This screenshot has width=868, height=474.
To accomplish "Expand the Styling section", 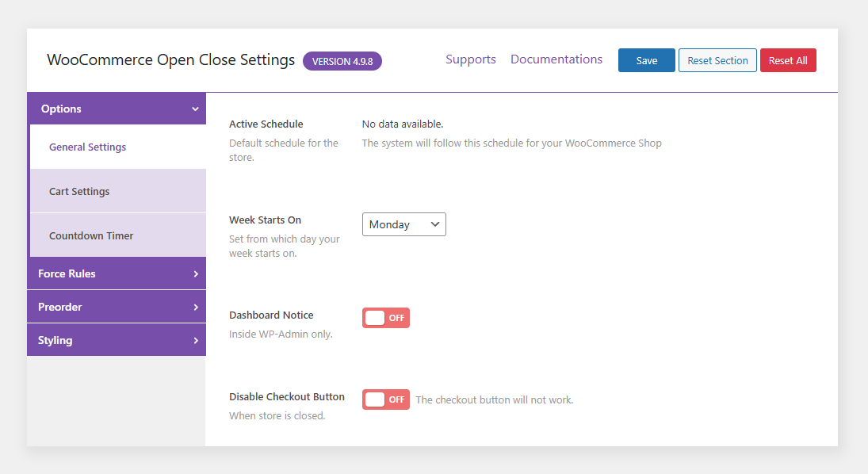I will (x=117, y=339).
